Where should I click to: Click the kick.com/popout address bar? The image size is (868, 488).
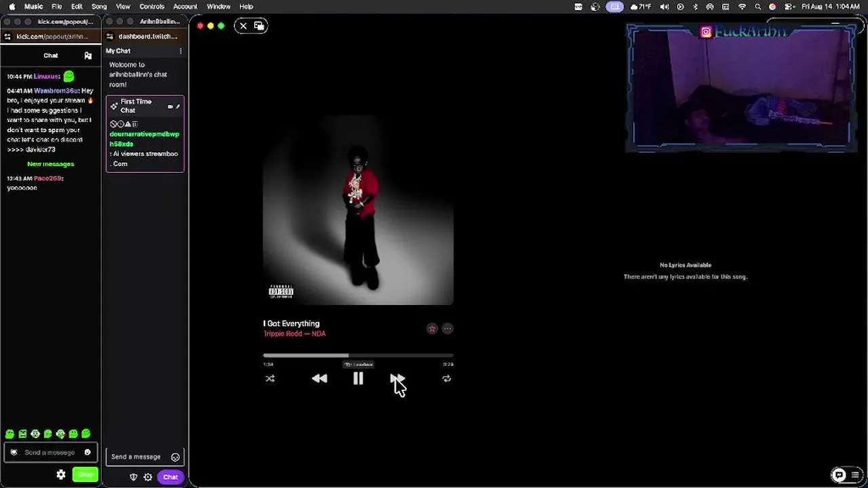tap(52, 37)
